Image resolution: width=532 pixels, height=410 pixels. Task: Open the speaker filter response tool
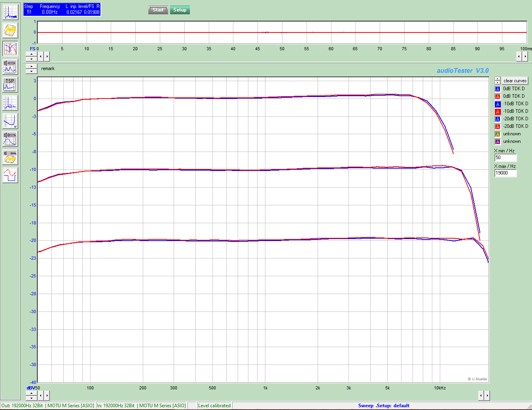tap(10, 139)
